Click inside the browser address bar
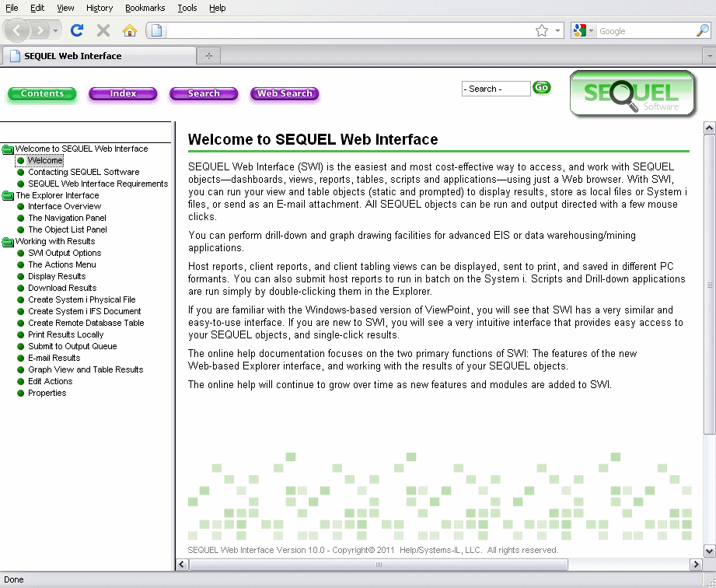This screenshot has width=716, height=588. 349,30
